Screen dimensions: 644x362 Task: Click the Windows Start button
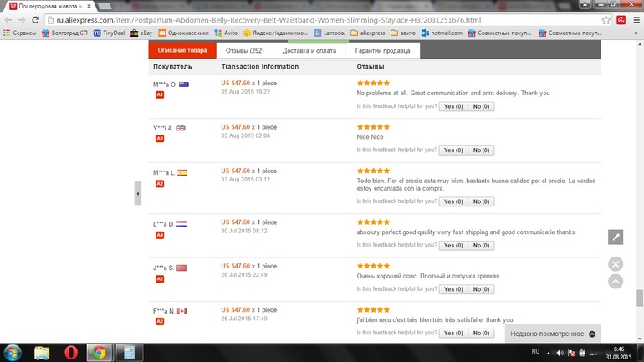pos(13,352)
